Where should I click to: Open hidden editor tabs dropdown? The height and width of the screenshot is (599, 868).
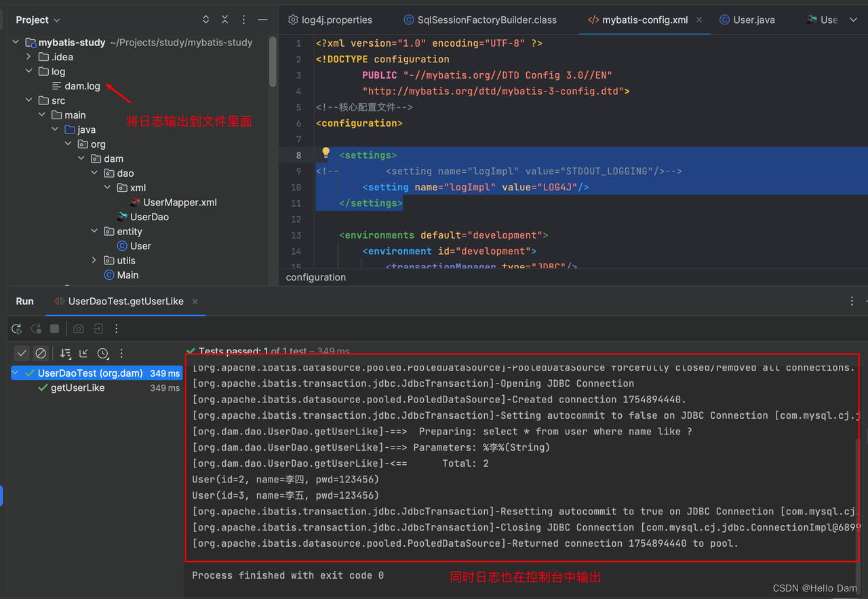pos(853,20)
